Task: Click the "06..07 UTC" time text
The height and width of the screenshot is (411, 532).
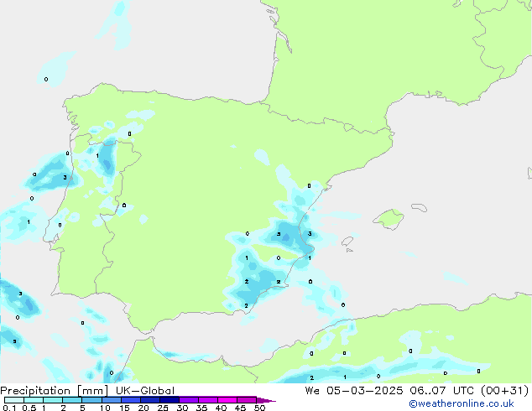Action: pos(441,391)
